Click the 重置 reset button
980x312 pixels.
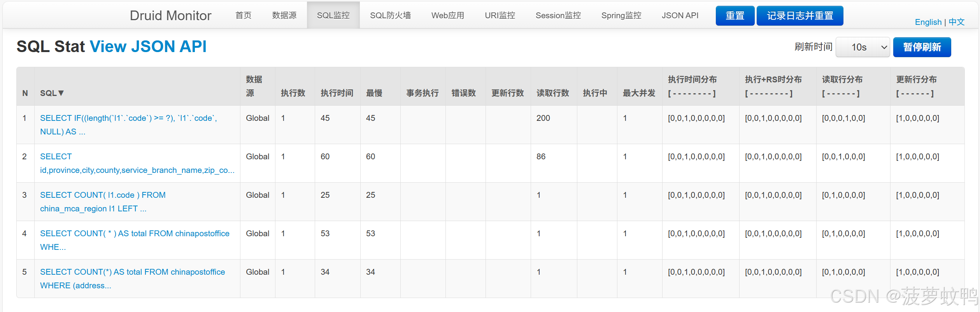[x=735, y=16]
